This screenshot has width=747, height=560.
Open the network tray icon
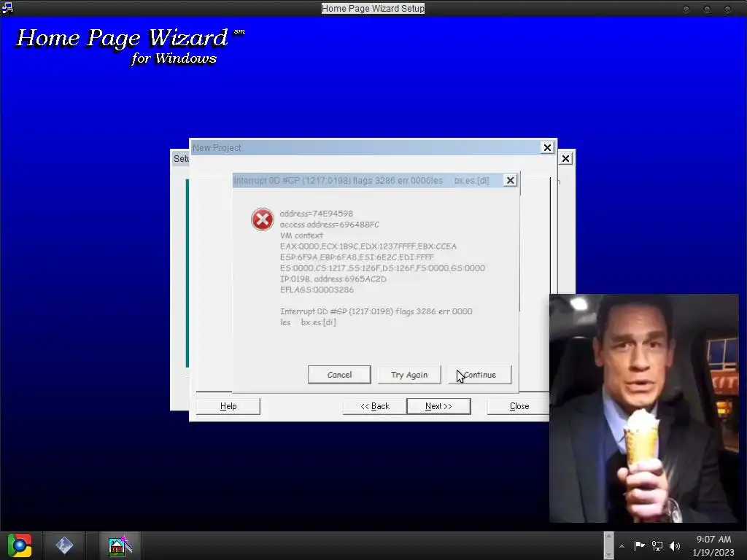coord(657,545)
